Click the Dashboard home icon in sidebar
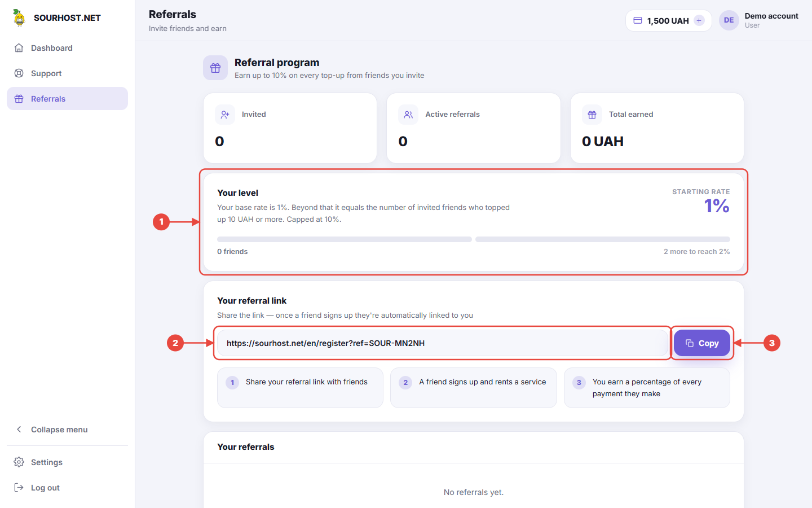Screen dimensions: 812x508 point(19,48)
